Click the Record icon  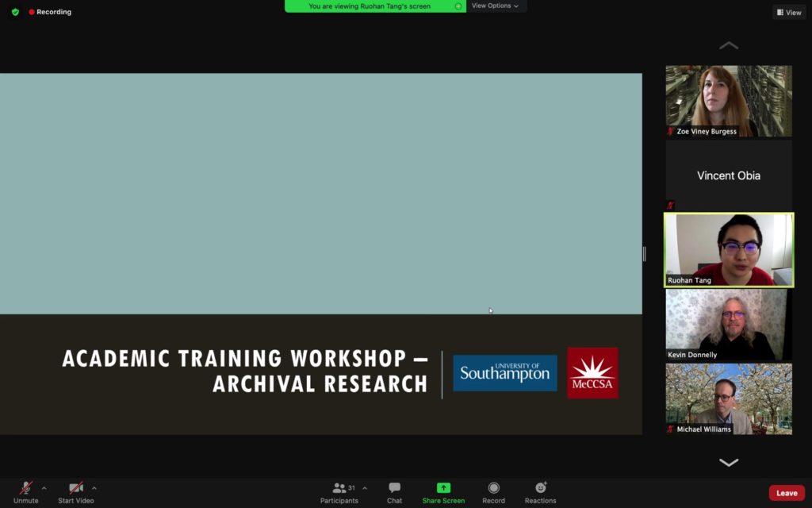493,488
